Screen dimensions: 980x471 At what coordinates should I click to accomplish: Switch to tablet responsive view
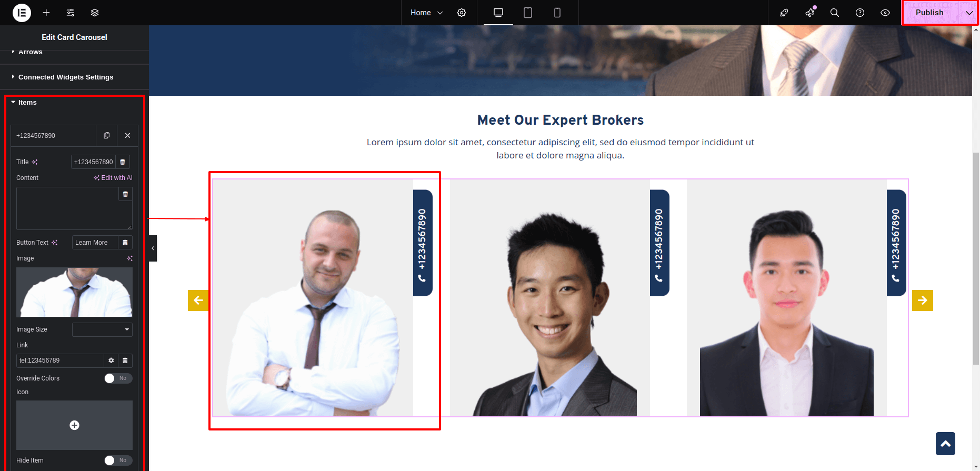[x=528, y=13]
